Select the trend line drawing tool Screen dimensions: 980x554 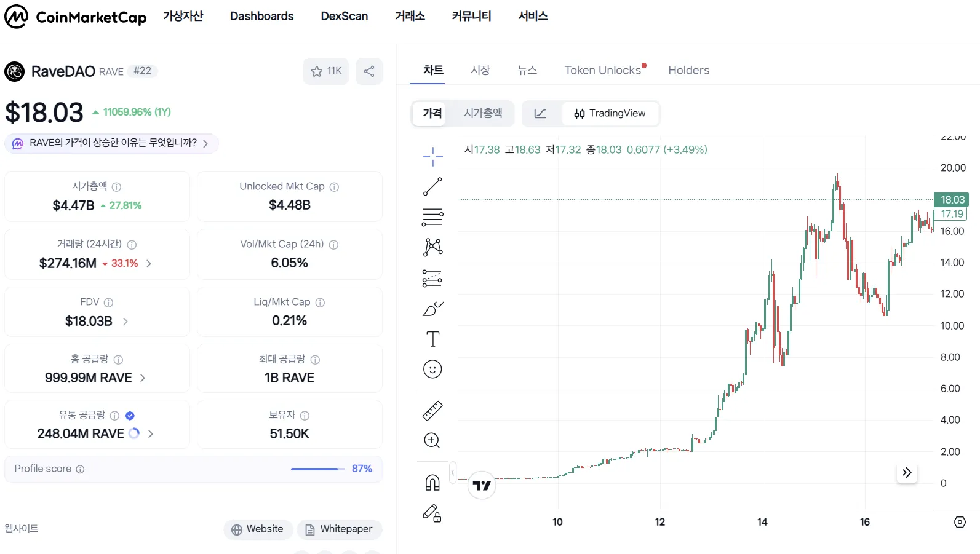432,187
